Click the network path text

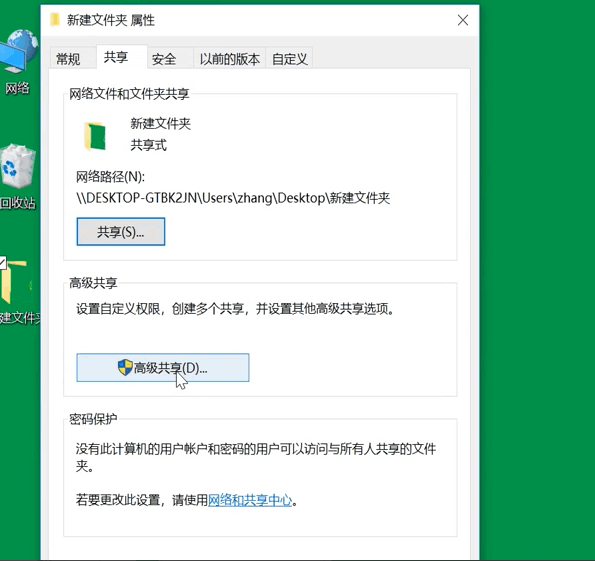coord(233,198)
